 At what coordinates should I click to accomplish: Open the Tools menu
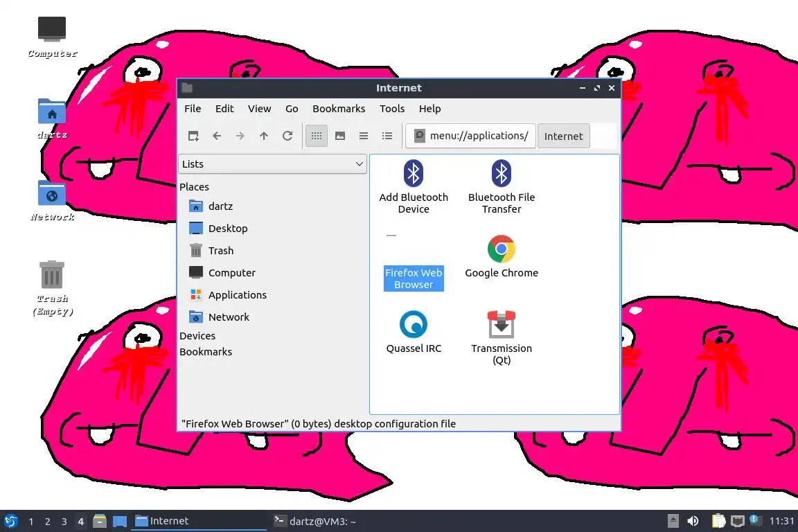click(x=392, y=109)
